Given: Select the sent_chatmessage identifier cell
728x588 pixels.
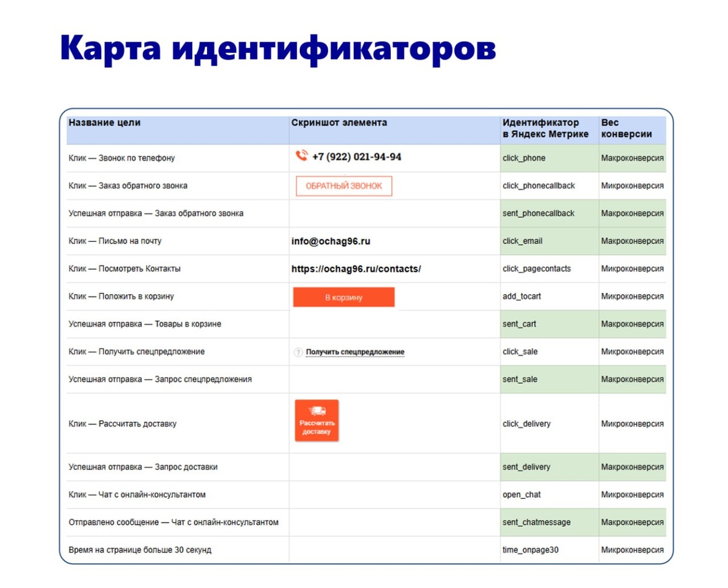Looking at the screenshot, I should [550, 522].
